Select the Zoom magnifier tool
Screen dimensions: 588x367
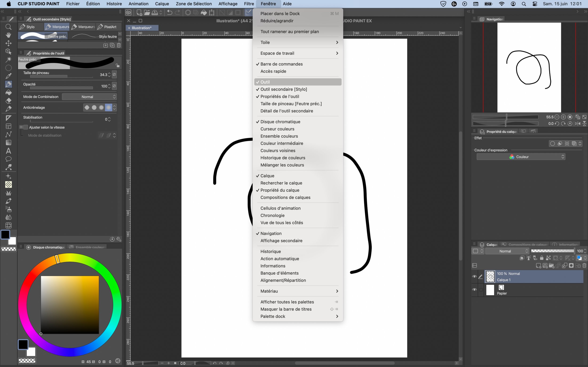8,27
